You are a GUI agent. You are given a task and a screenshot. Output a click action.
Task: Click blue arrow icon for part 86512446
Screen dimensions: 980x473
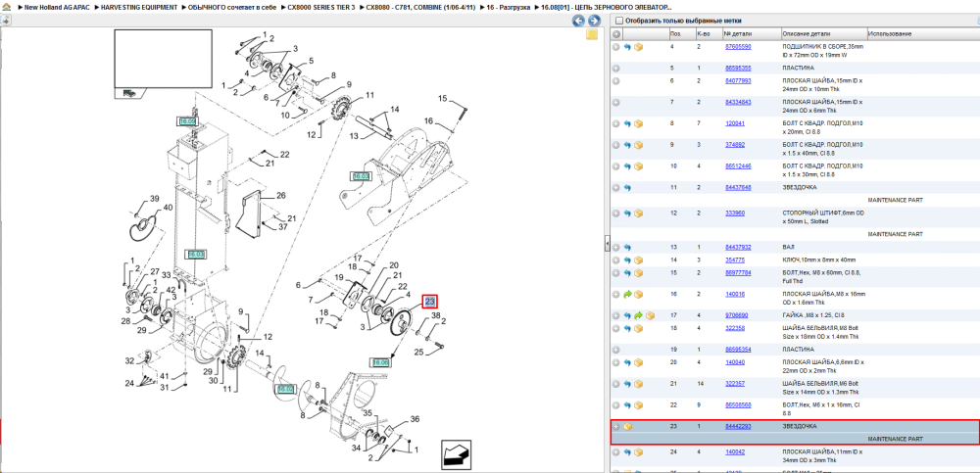tap(627, 166)
